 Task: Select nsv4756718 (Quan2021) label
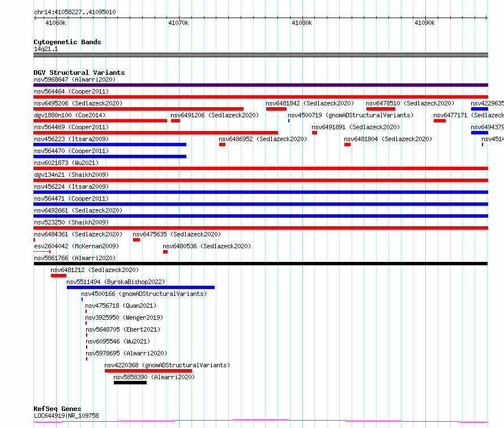[121, 306]
